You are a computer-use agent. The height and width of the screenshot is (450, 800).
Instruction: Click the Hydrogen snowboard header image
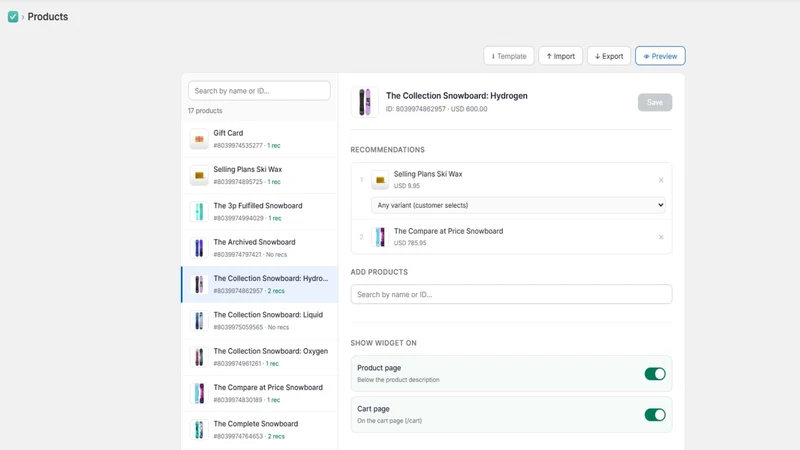click(365, 102)
